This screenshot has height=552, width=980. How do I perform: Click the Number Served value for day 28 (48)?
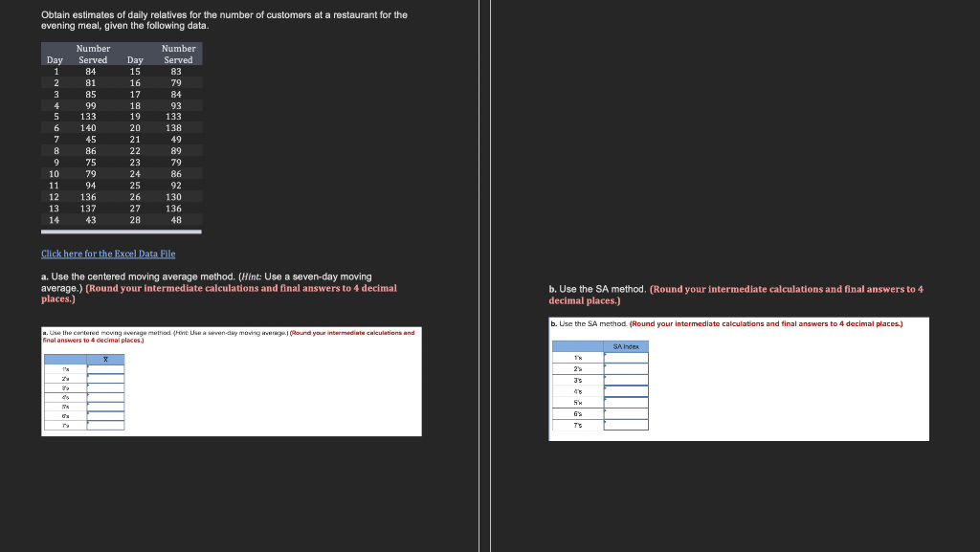[x=176, y=220]
